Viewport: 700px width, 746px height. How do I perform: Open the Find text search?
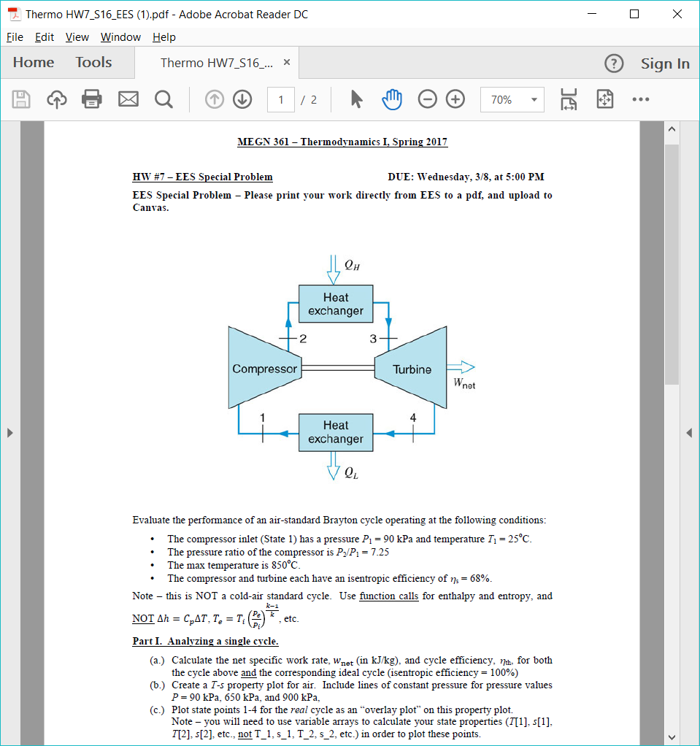162,99
